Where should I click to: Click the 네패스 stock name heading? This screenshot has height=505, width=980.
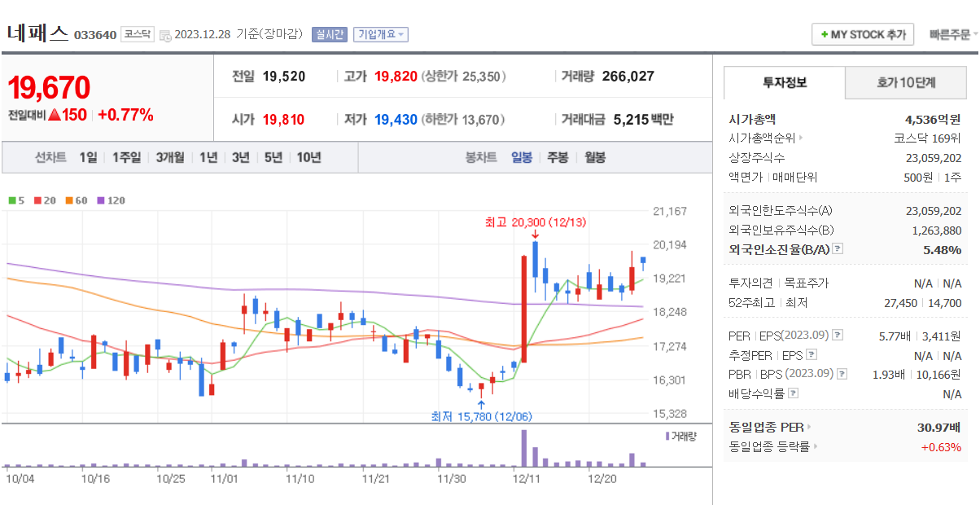(37, 33)
